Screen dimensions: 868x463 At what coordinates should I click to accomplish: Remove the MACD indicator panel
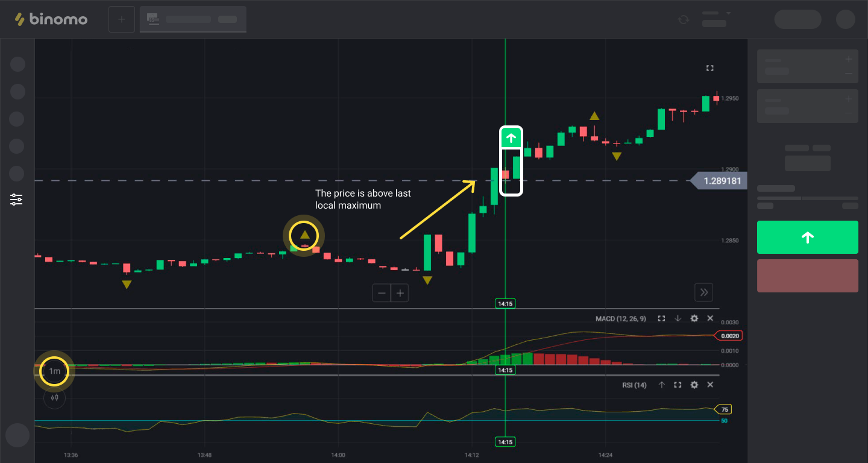(710, 318)
